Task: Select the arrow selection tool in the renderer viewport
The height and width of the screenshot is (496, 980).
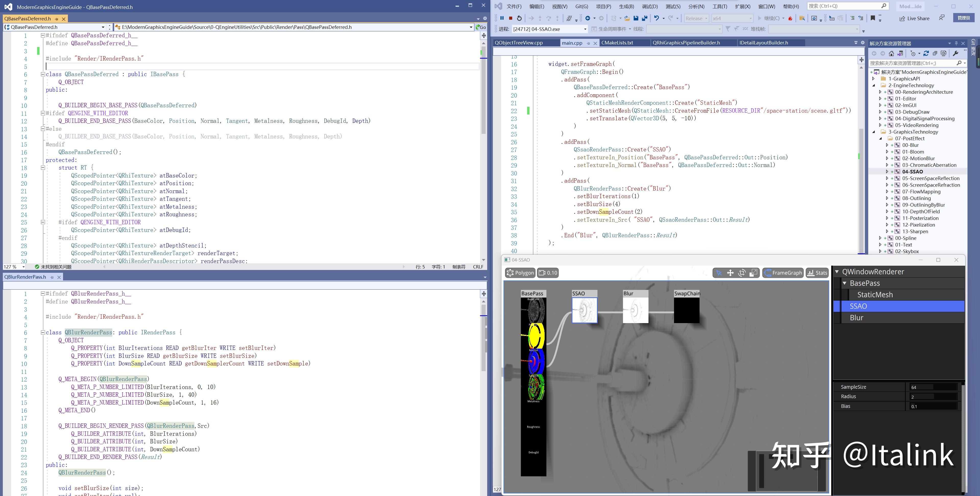Action: (x=719, y=273)
